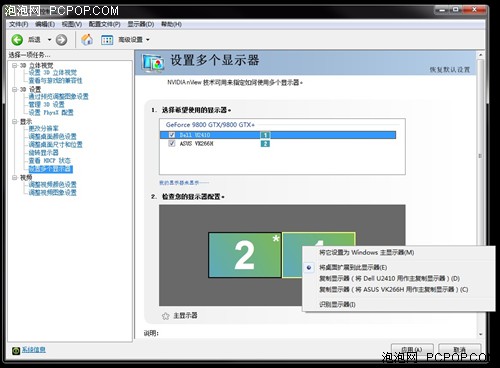Viewport: 500px width, 368px height.
Task: Open the 高级设置 dropdown arrow
Action: (x=148, y=40)
